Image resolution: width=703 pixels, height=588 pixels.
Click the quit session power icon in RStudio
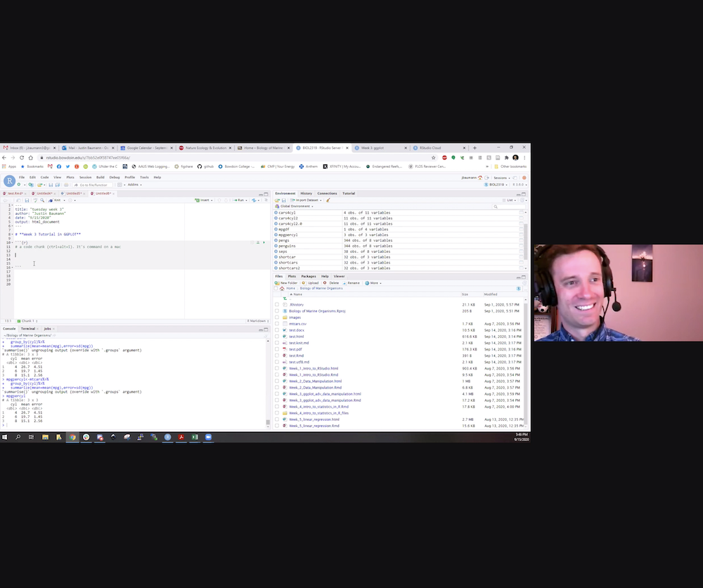click(524, 178)
